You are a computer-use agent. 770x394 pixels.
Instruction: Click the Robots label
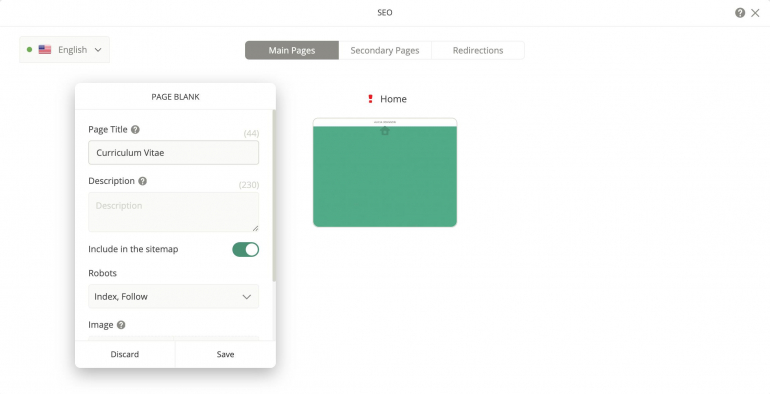coord(103,273)
